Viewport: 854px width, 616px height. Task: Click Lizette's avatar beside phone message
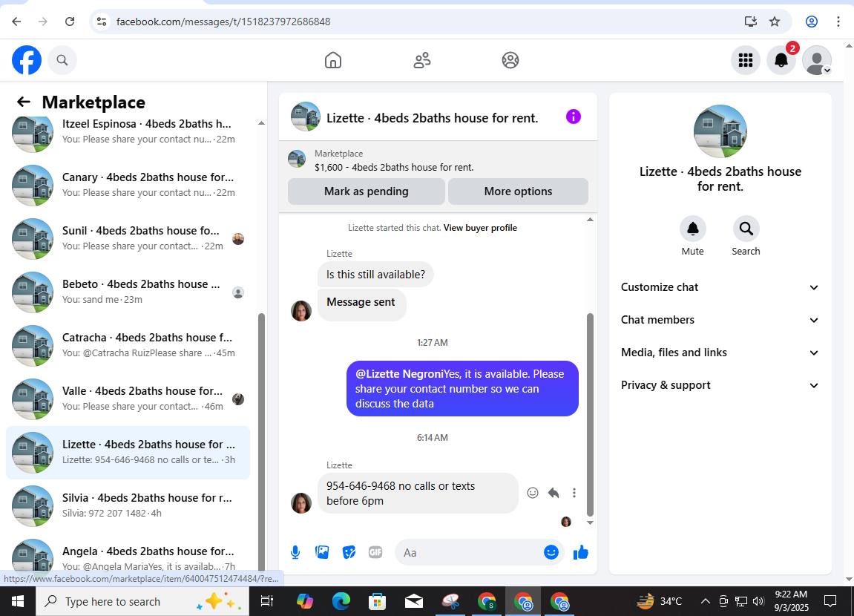(x=301, y=503)
